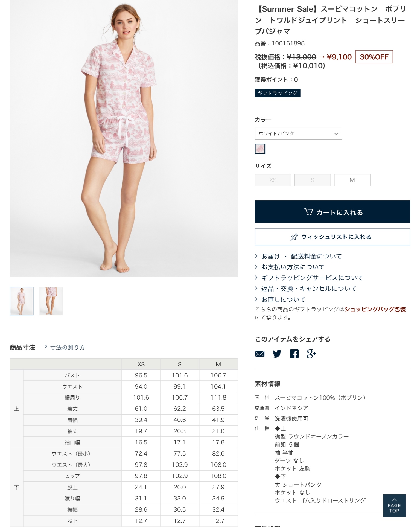Click the chevron next to お直しについて
This screenshot has width=420, height=527.
pos(256,299)
